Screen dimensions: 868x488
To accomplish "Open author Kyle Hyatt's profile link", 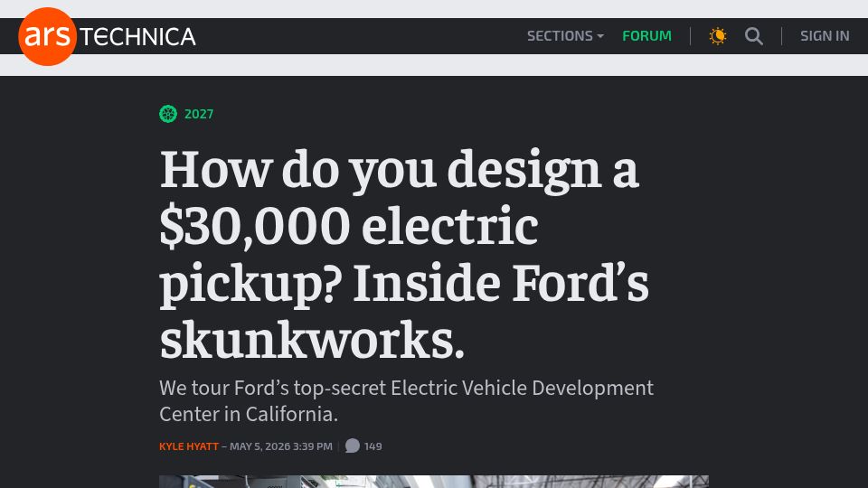I will [189, 446].
